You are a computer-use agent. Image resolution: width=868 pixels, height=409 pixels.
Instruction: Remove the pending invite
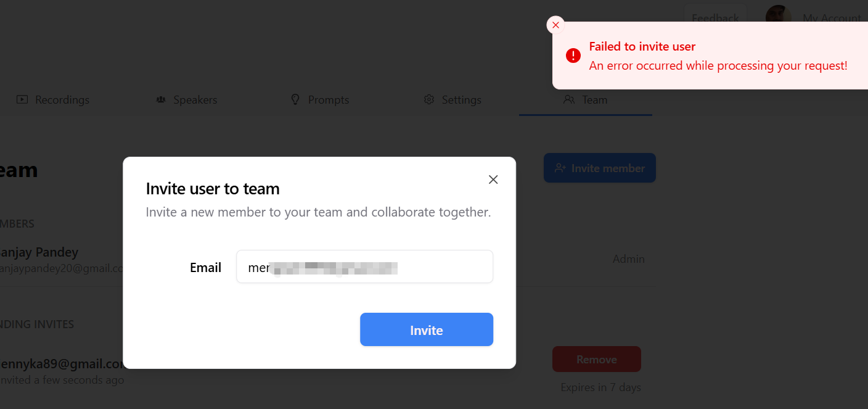click(x=596, y=359)
